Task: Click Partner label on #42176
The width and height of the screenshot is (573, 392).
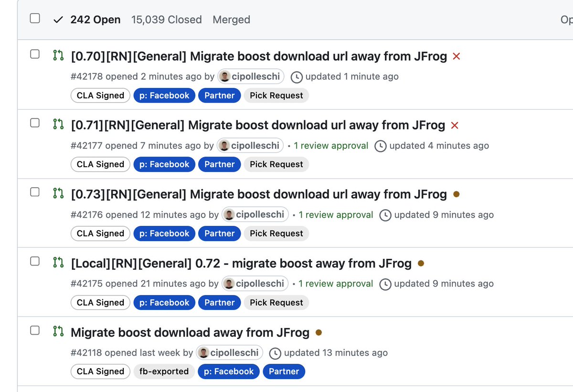Action: point(219,233)
